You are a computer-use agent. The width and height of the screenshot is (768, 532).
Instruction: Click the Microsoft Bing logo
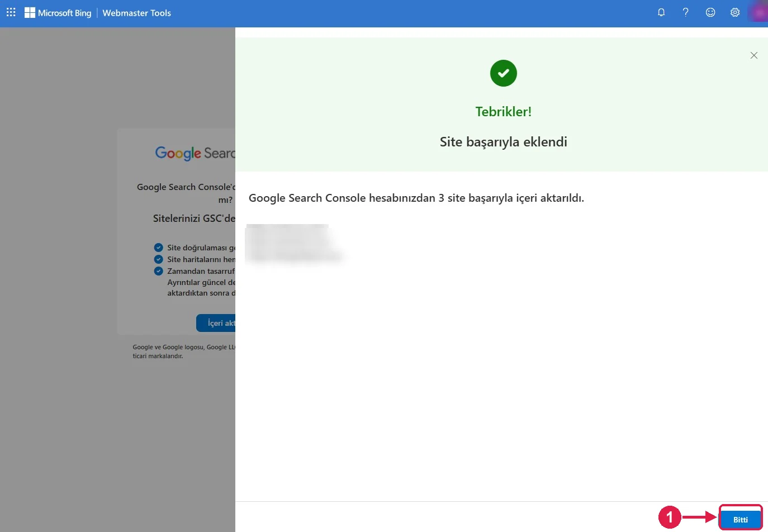pos(58,13)
